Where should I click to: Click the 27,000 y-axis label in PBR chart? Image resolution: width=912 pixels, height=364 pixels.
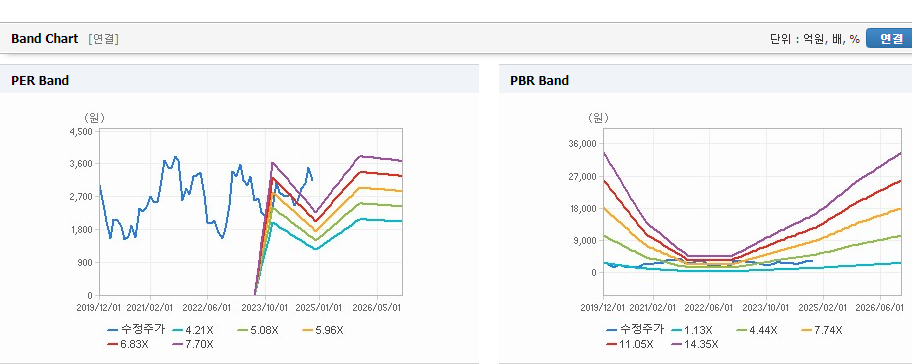[583, 176]
